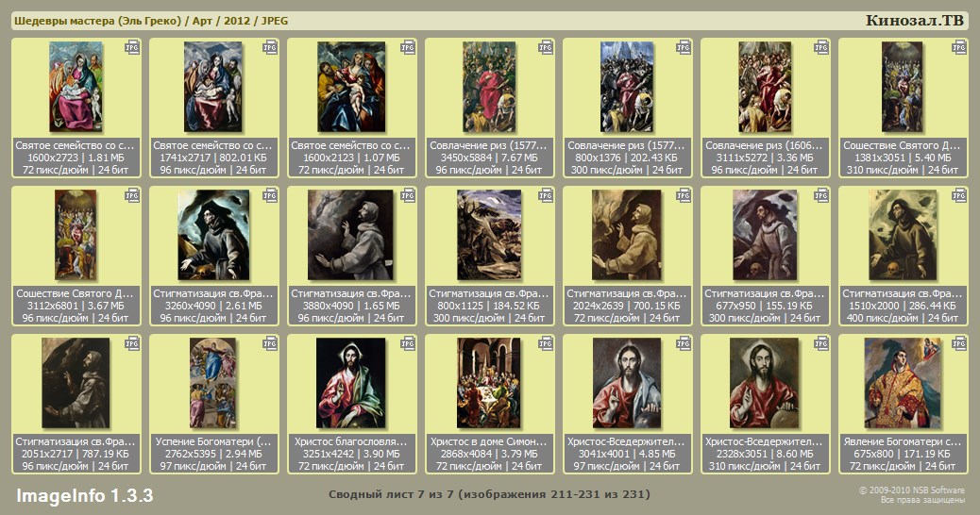The height and width of the screenshot is (515, 980).
Task: Click the JPG icon on the 1600x2723 card
Action: coord(132,48)
